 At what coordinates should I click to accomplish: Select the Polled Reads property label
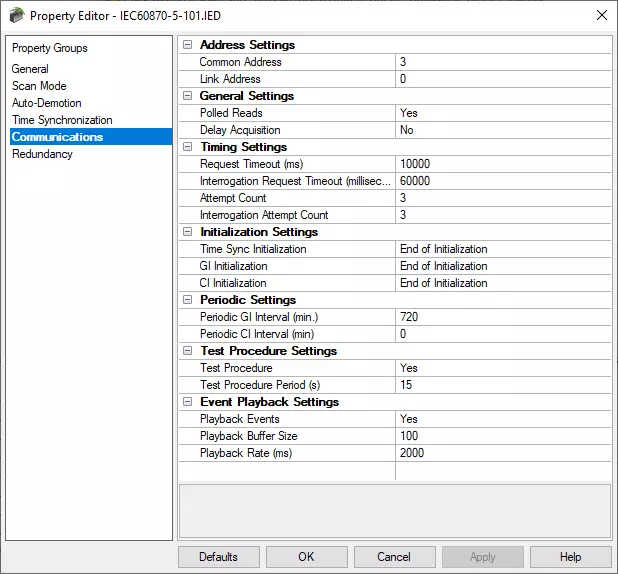(231, 113)
